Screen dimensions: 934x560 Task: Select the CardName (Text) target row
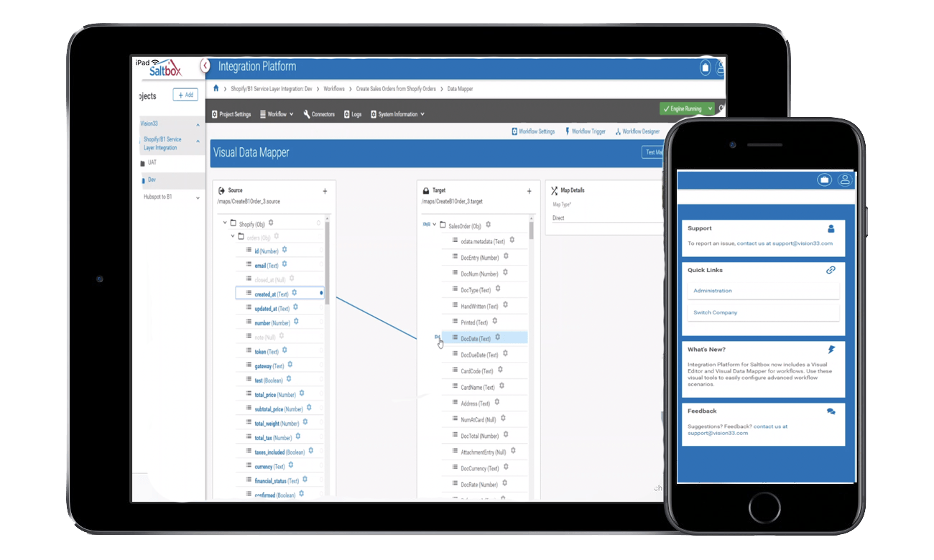click(484, 387)
